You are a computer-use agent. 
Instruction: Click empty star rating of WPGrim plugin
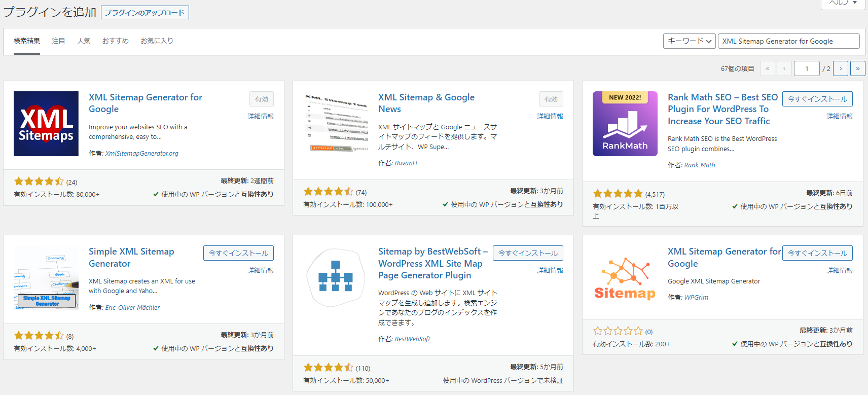[618, 331]
